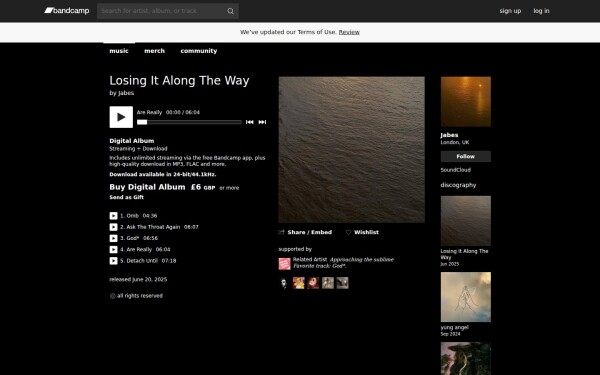600x375 pixels.
Task: Open Losing It Along The Way discography thumbnail
Action: pyautogui.click(x=466, y=221)
